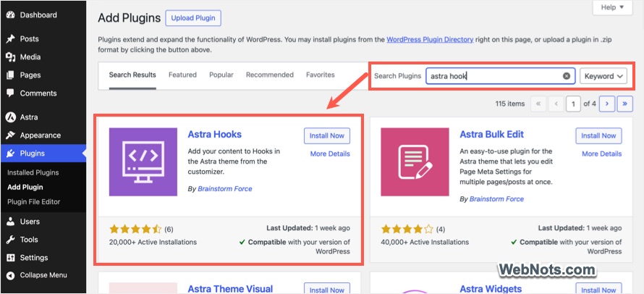Switch to the Favorites tab
Viewport: 644px width, 294px height.
[x=321, y=75]
